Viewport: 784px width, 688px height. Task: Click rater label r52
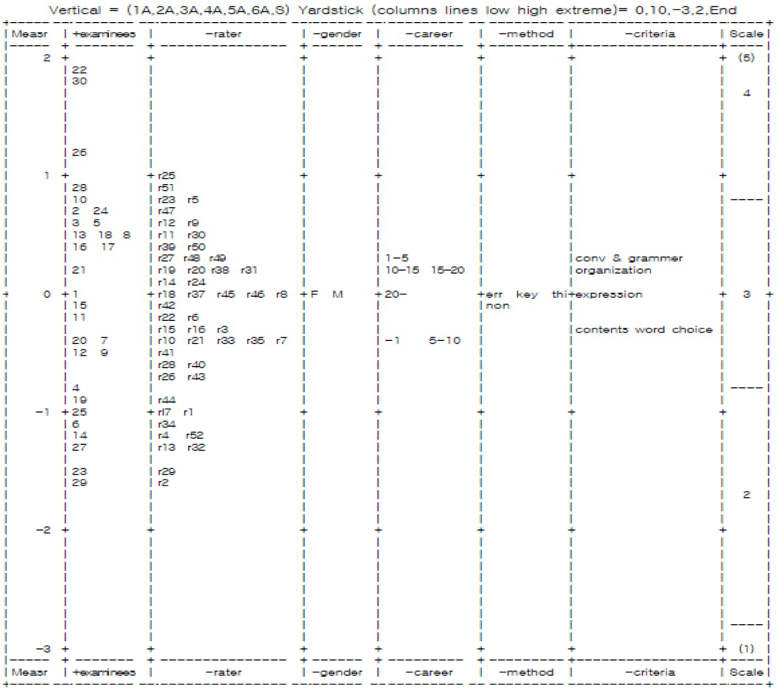195,435
